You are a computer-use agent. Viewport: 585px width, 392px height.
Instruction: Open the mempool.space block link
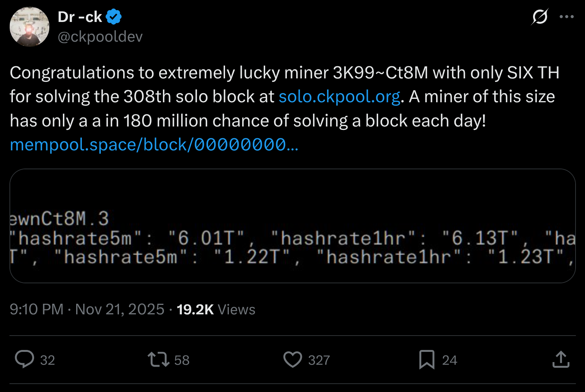coord(154,145)
